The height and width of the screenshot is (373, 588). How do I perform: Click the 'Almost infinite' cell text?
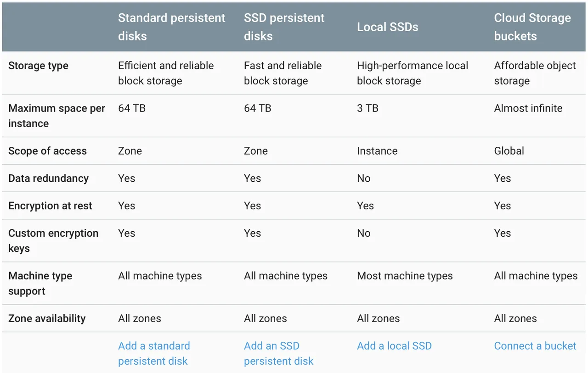pos(528,108)
